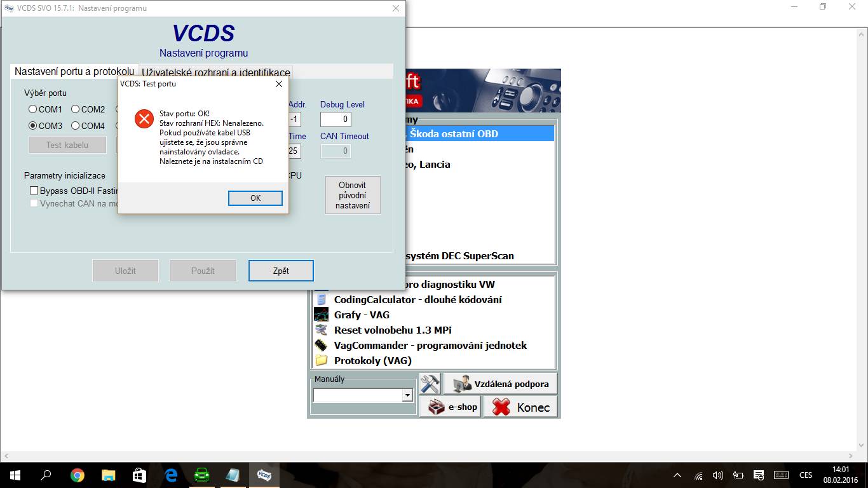Viewport: 868px width, 488px height.
Task: Close the Nastavení programu window
Action: point(396,8)
